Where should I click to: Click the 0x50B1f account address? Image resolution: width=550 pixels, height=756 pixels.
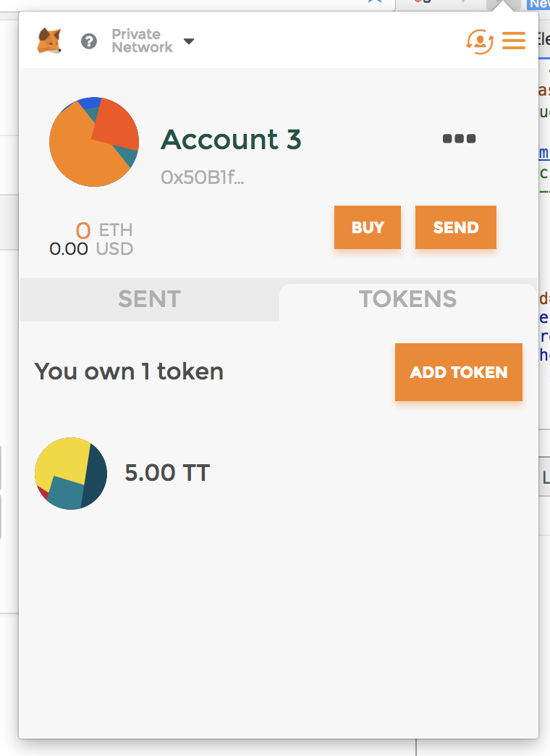(x=203, y=177)
